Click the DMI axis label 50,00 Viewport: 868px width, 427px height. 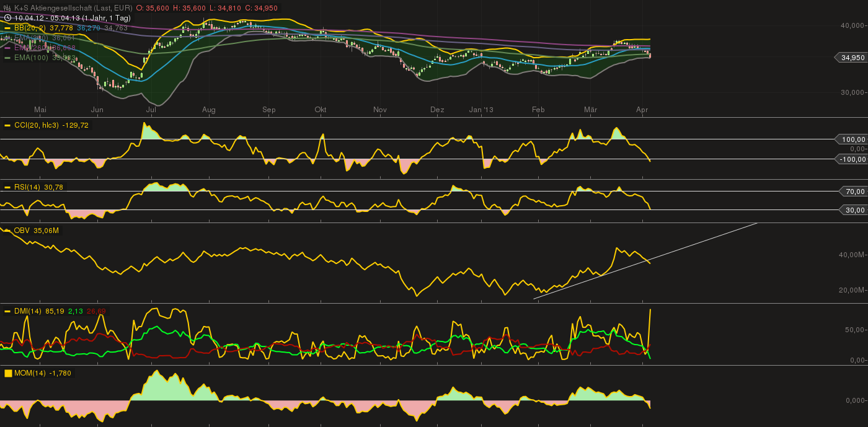click(855, 330)
